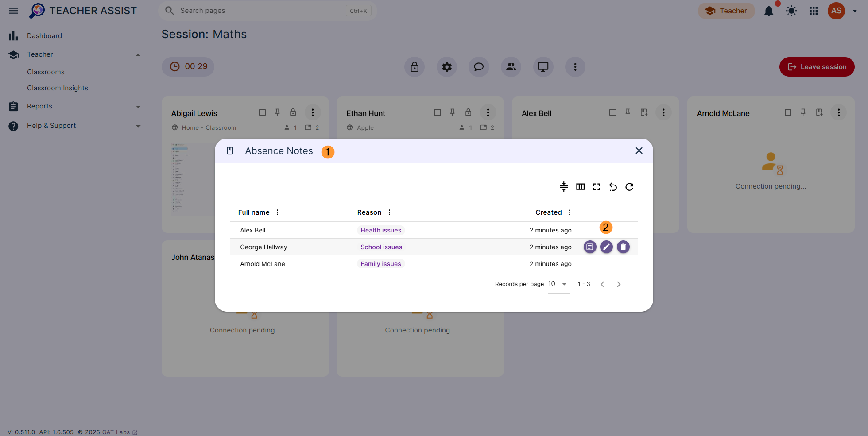Open the Dashboard sidebar item
Screen dimensions: 868x436
tap(44, 36)
